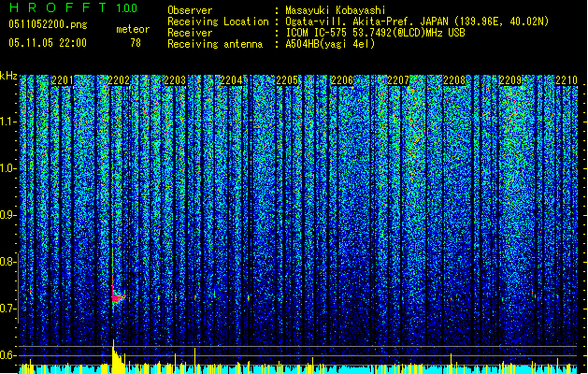The width and height of the screenshot is (588, 374).
Task: Click the 'meteor' label
Action: coord(133,29)
